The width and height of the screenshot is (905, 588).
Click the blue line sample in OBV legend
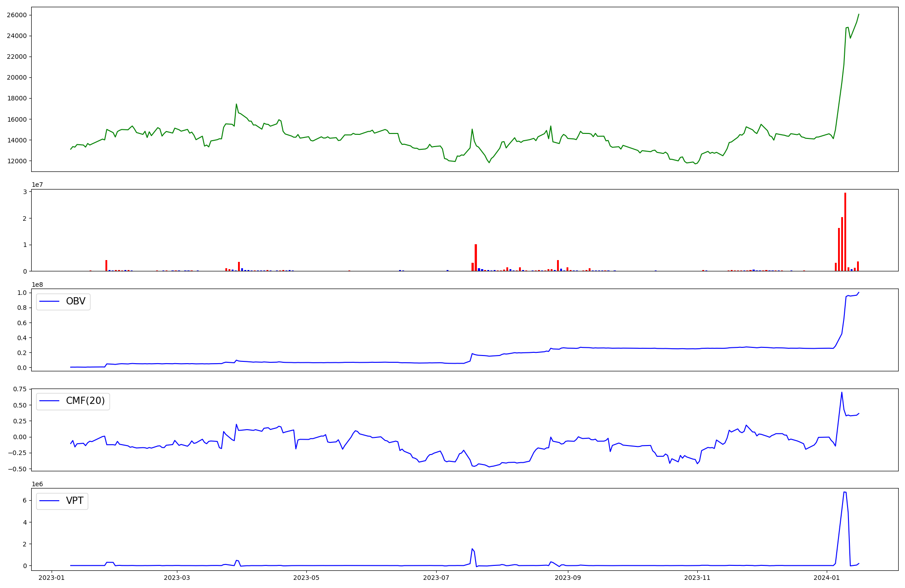click(x=50, y=301)
